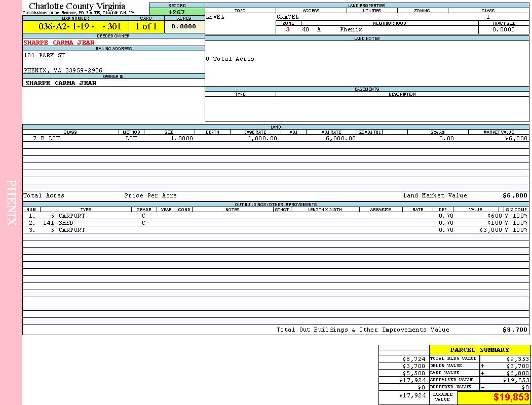Click the acres value 0.0000 box
This screenshot has width=532, height=405.
[184, 27]
